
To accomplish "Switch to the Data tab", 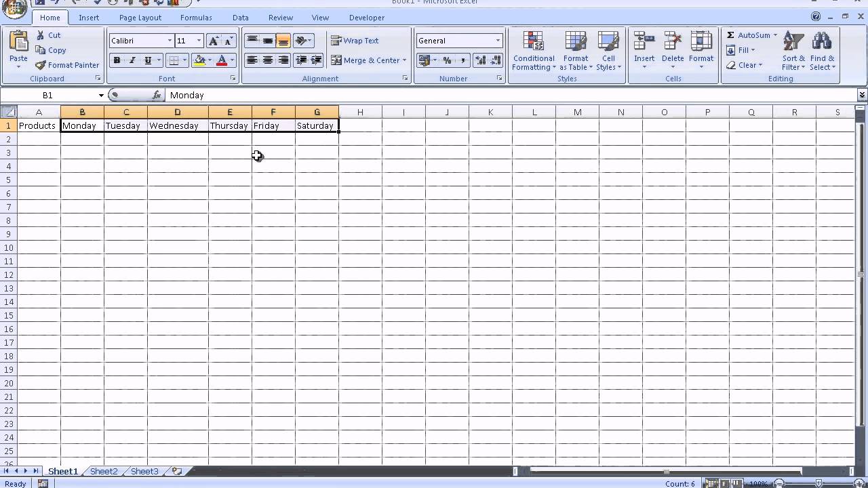I will (240, 18).
